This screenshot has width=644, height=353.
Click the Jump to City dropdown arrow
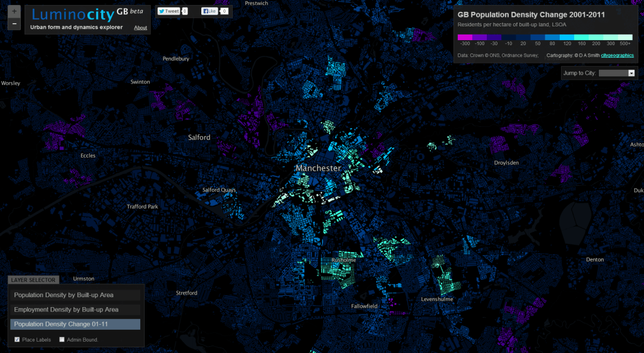point(631,73)
